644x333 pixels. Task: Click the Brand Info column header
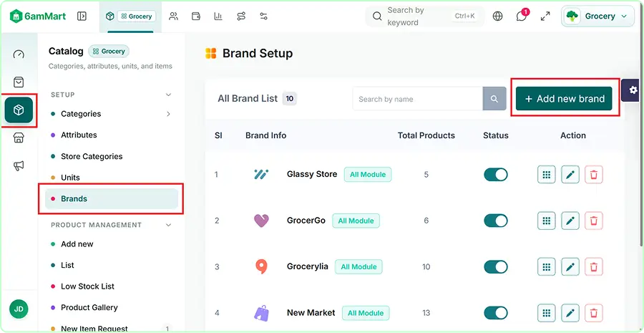point(265,135)
